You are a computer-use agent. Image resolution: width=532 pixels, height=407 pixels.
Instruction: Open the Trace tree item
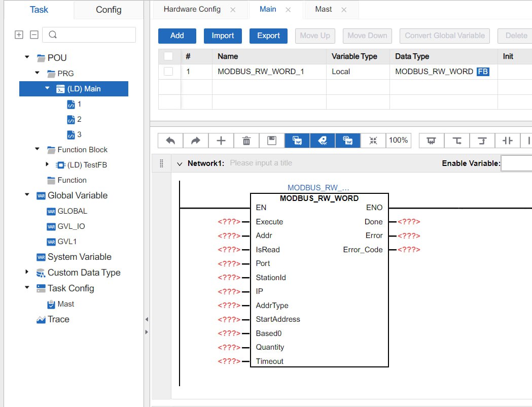[x=53, y=319]
